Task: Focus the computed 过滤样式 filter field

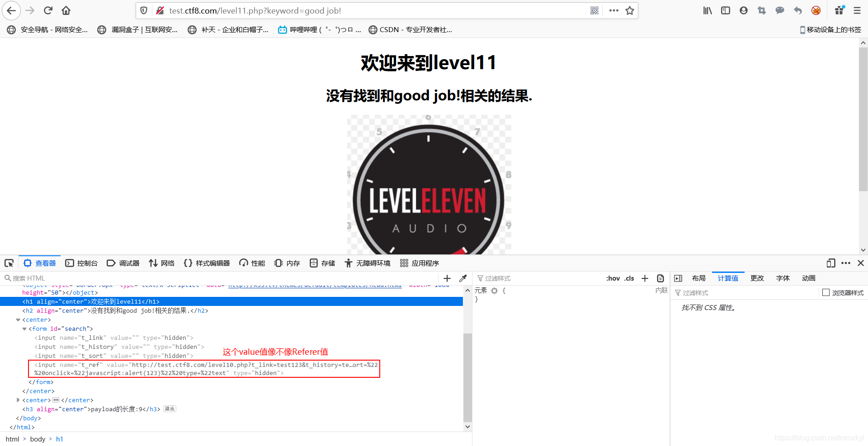Action: coord(746,293)
